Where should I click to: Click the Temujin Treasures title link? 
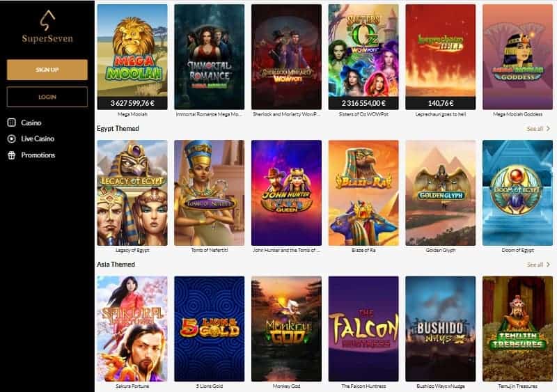pyautogui.click(x=517, y=386)
